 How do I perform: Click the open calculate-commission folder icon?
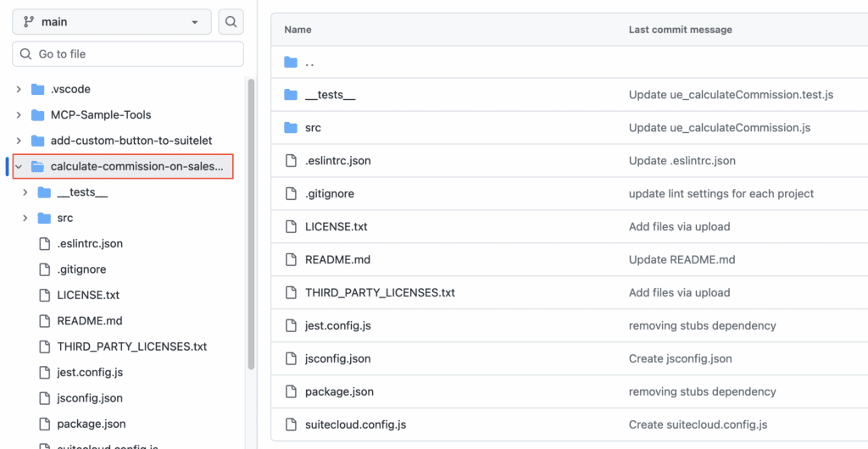coord(37,166)
